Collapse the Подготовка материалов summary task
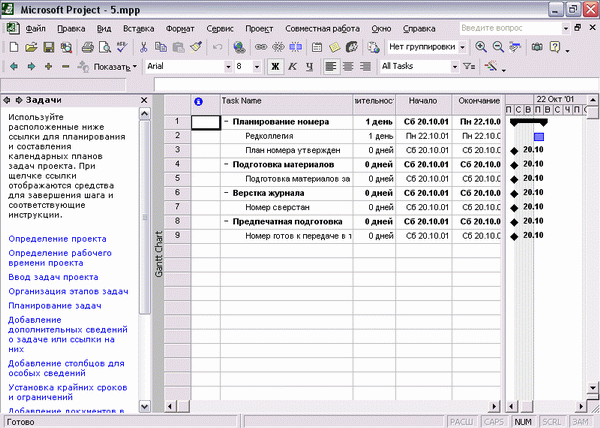This screenshot has width=600, height=428. coord(226,164)
